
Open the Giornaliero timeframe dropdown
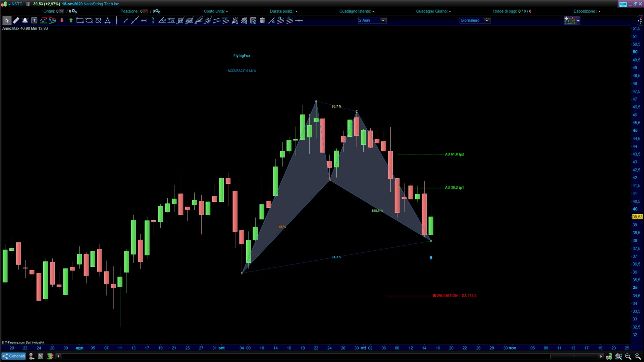coord(487,20)
